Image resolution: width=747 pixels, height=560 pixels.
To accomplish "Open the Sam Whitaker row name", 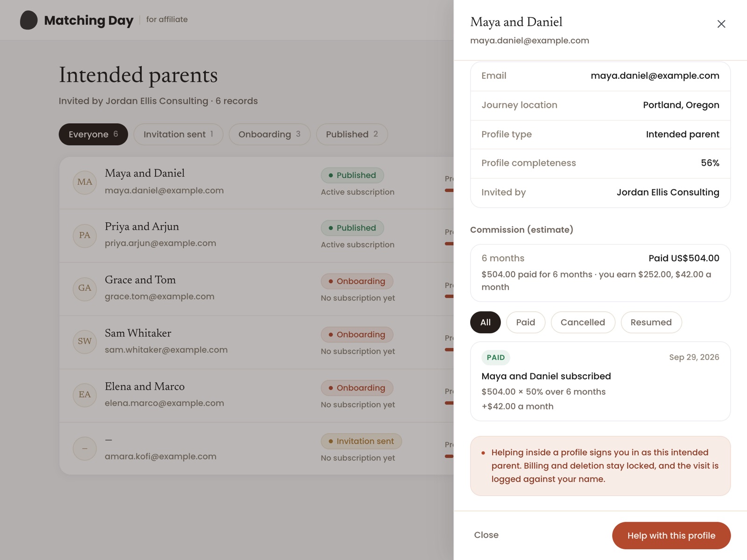I will pyautogui.click(x=138, y=333).
